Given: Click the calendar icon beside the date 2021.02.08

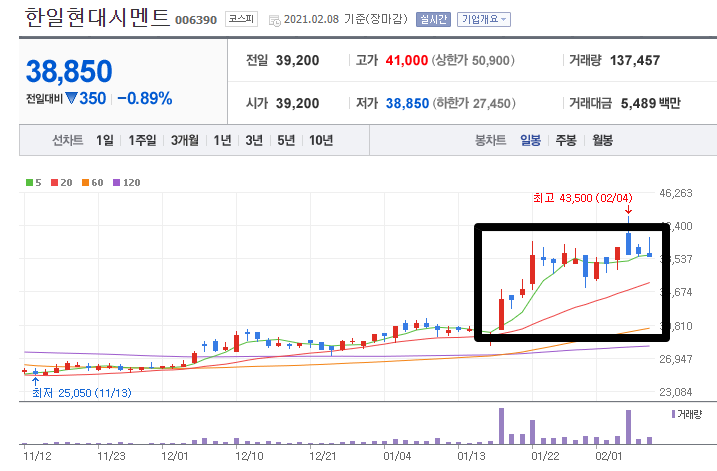Looking at the screenshot, I should 274,20.
